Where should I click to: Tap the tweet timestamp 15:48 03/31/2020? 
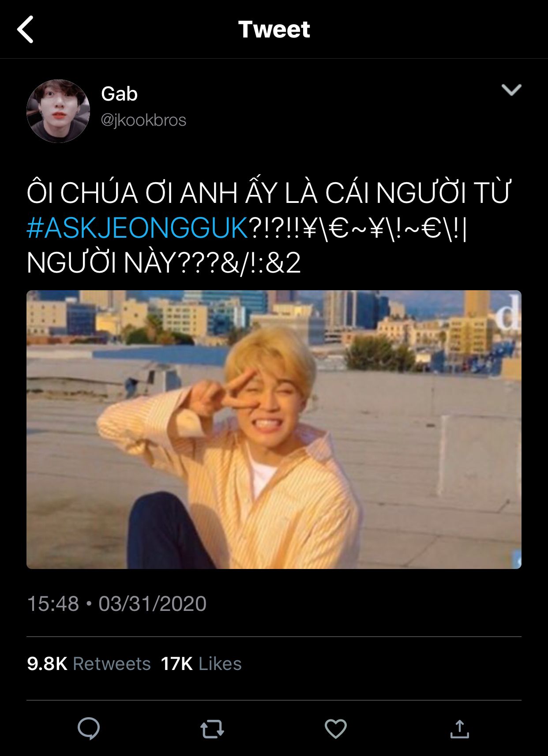click(x=116, y=603)
